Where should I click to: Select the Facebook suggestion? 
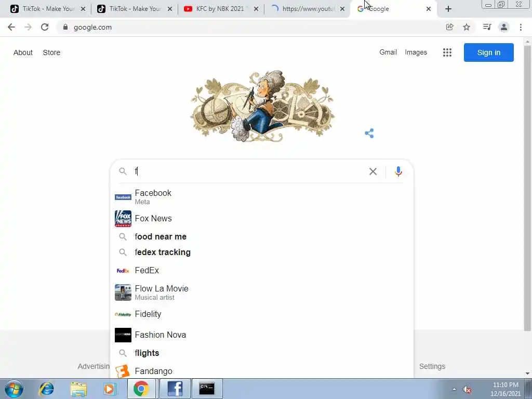(x=262, y=197)
